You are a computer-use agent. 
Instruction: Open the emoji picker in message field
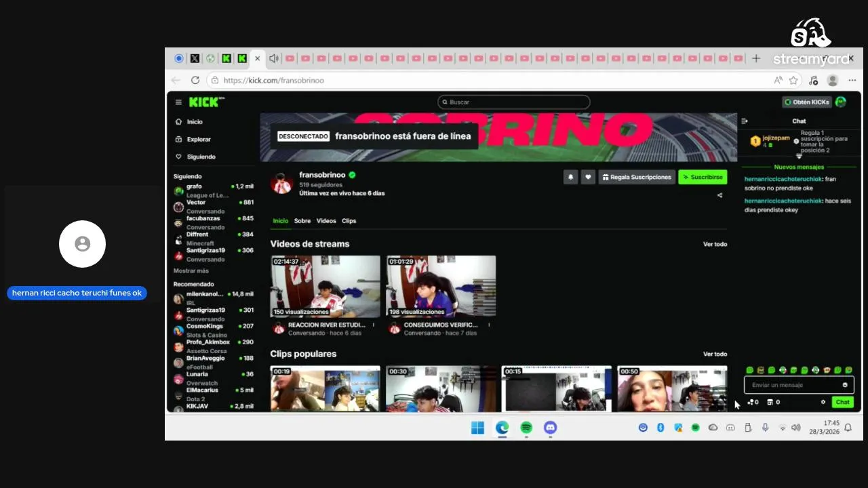[845, 385]
